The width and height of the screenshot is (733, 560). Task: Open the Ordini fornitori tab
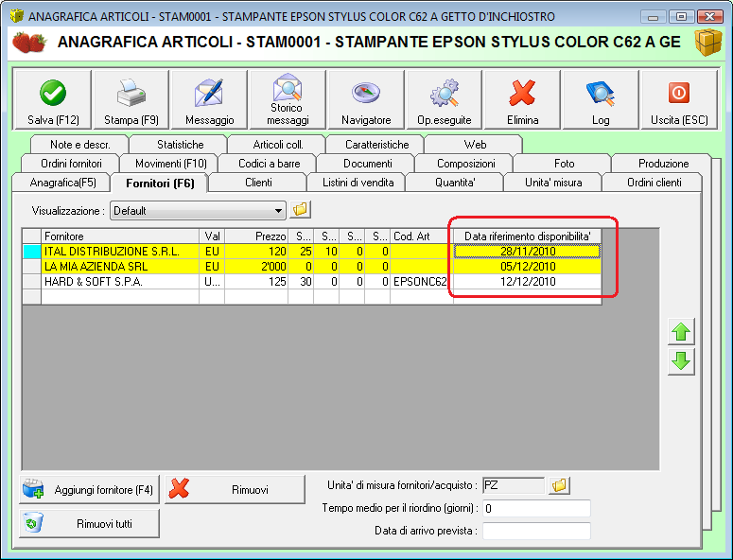tap(71, 163)
